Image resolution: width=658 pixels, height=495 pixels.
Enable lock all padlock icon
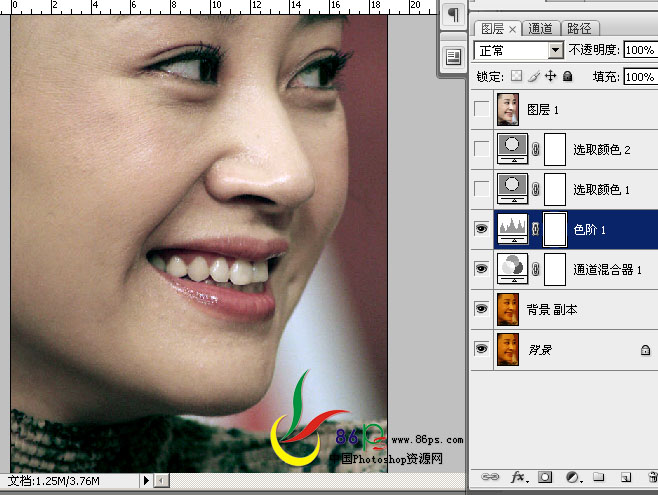pos(567,76)
